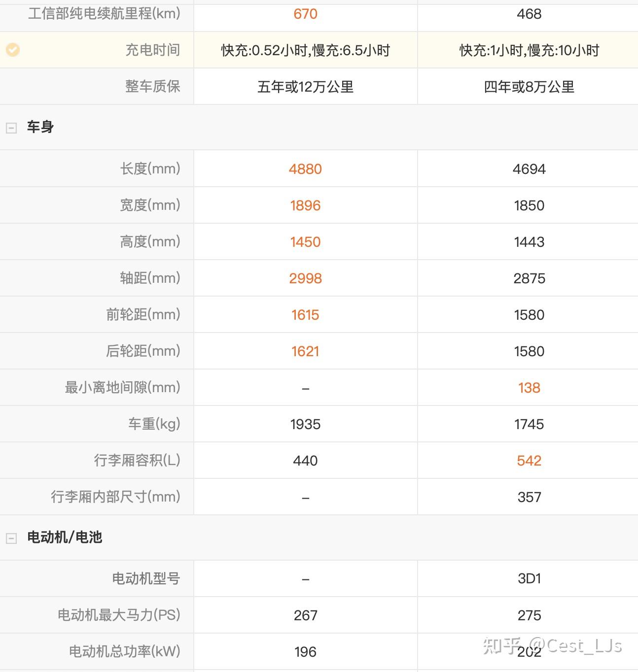Select the horsepower value 275
The width and height of the screenshot is (638, 672).
tap(529, 615)
